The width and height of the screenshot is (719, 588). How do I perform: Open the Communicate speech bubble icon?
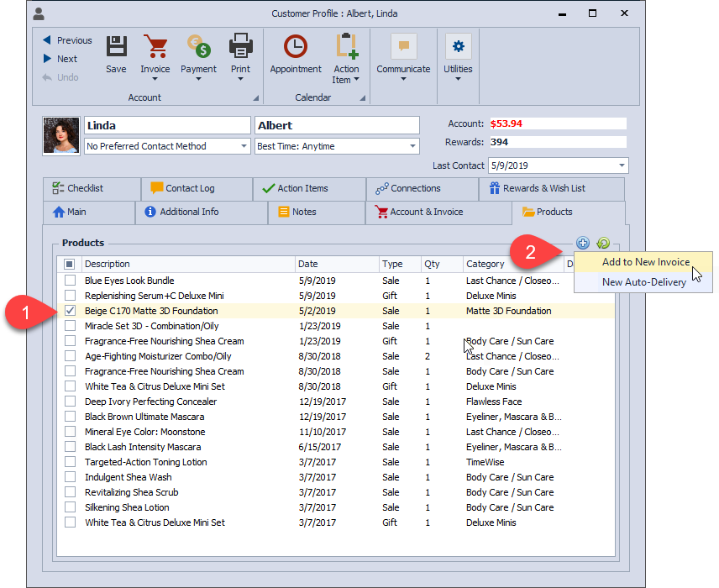pos(403,47)
